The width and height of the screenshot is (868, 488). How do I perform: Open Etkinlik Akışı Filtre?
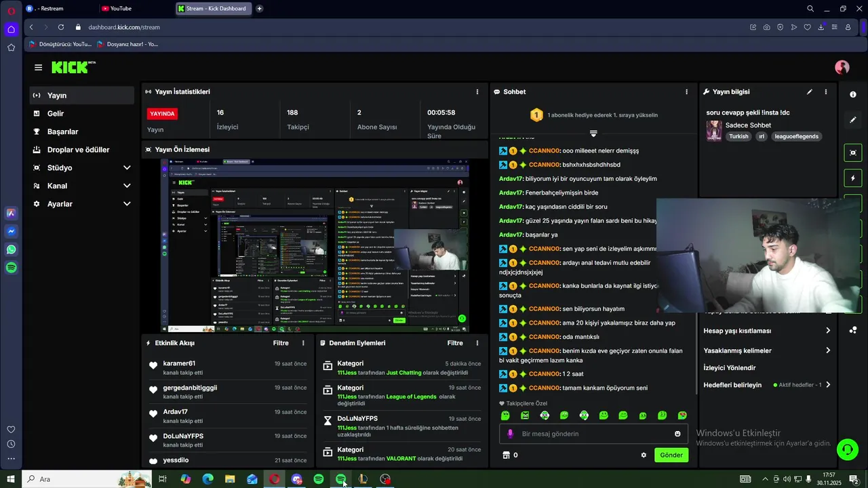281,343
